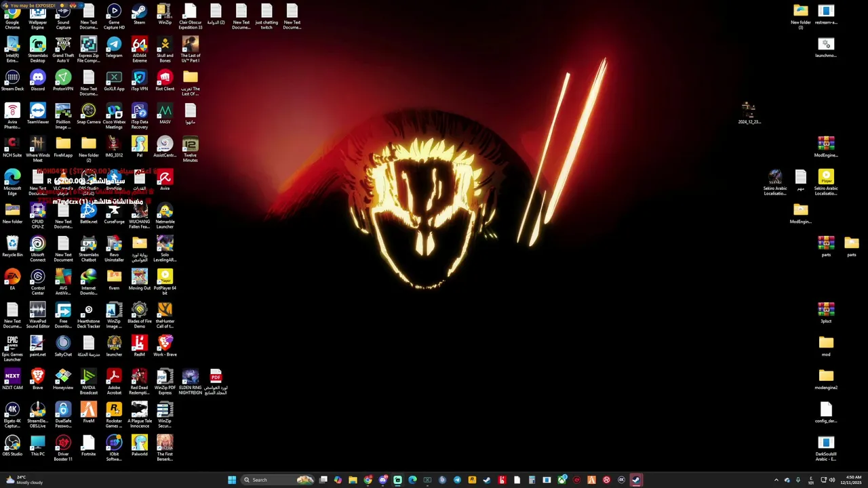Open the mod folder on right side
Image resolution: width=868 pixels, height=488 pixels.
pos(826,346)
